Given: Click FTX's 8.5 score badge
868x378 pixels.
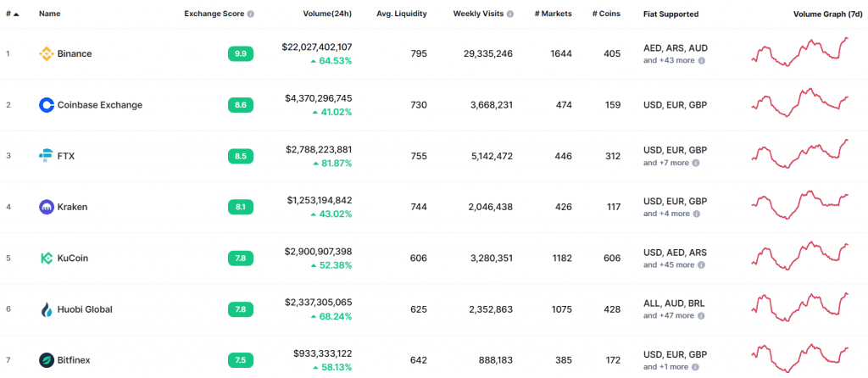Looking at the screenshot, I should point(241,156).
